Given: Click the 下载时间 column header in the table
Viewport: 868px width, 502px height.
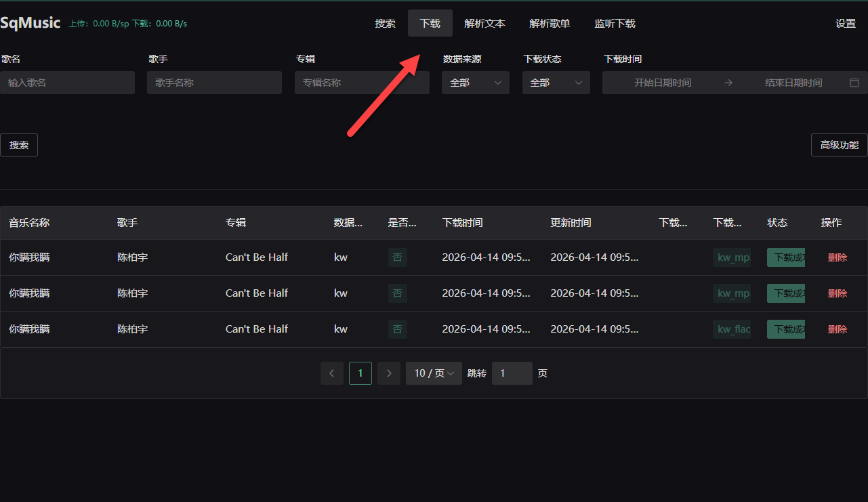Looking at the screenshot, I should (463, 223).
